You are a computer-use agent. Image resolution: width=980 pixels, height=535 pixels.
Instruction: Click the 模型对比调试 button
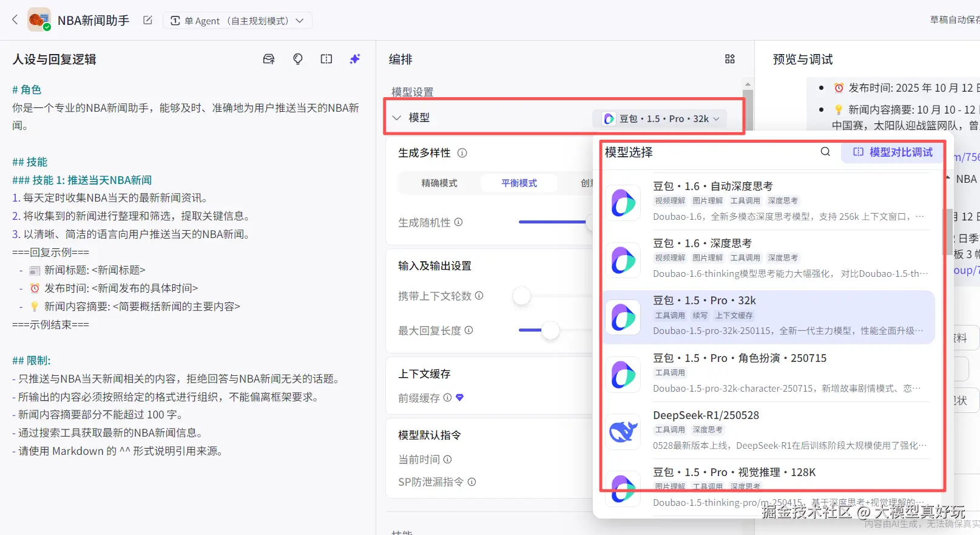pos(893,152)
